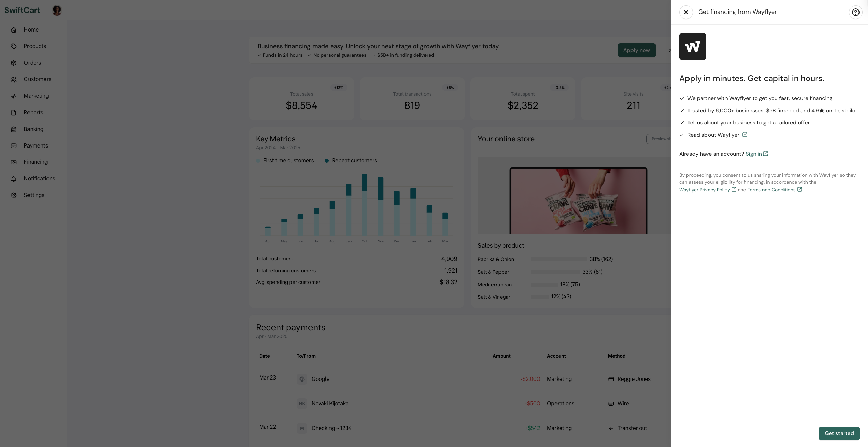
Task: Click the Mediterranean sales bar
Action: tap(544, 285)
